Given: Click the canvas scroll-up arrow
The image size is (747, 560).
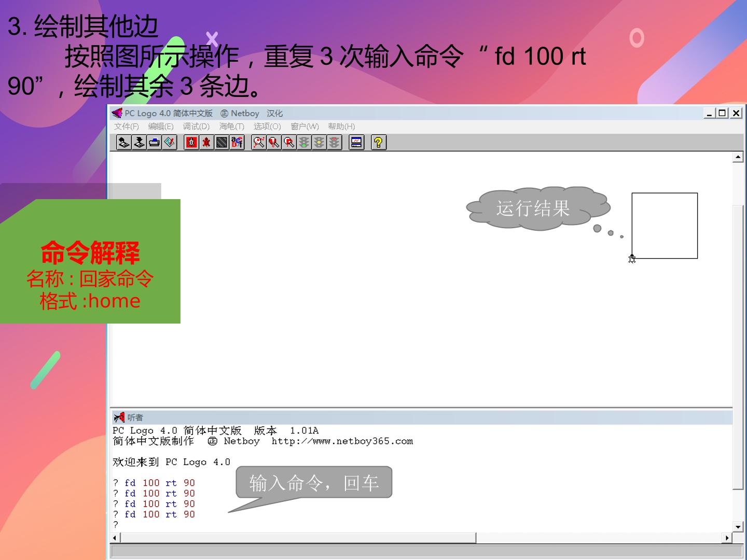Looking at the screenshot, I should 738,157.
